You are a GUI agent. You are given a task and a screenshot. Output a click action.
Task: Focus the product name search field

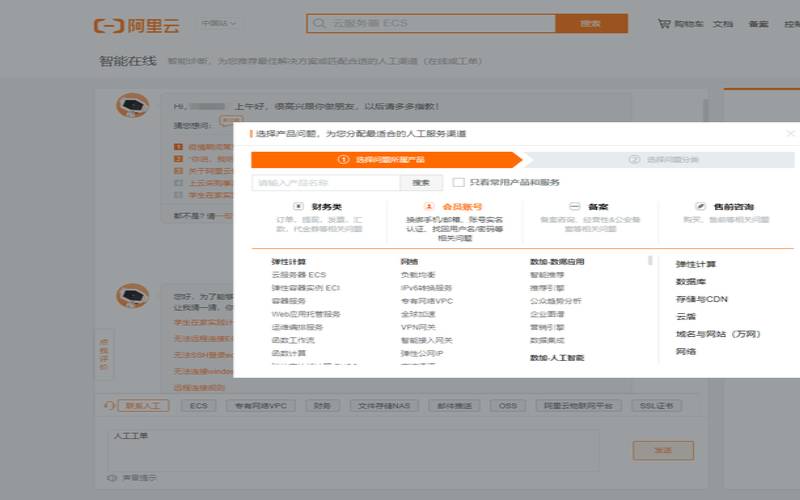point(326,183)
